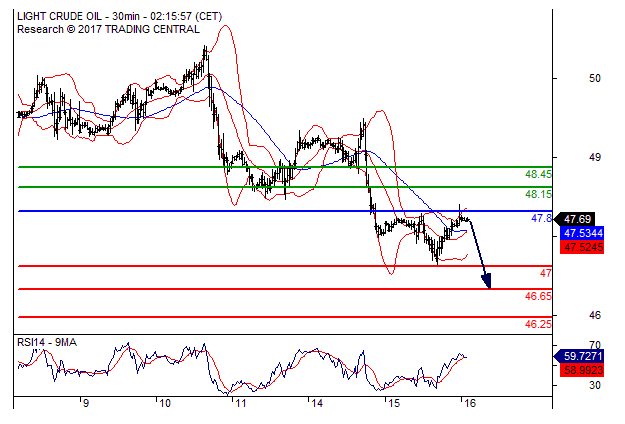Select the 48.45 green resistance label
The image size is (625, 424).
538,174
